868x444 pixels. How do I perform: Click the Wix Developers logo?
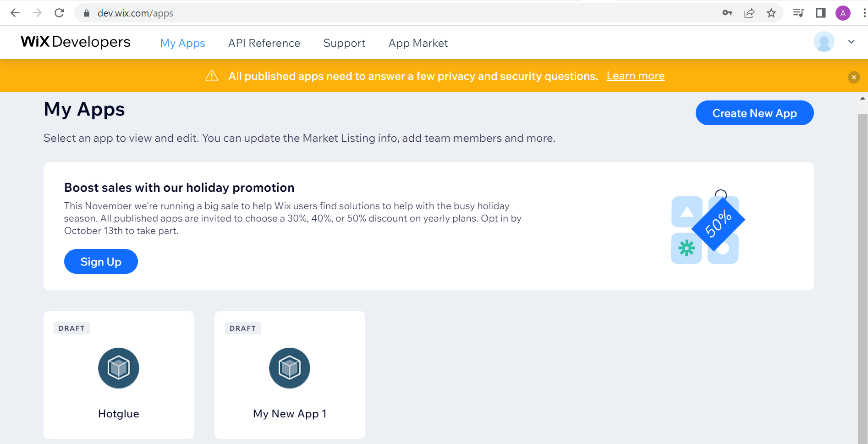(76, 42)
